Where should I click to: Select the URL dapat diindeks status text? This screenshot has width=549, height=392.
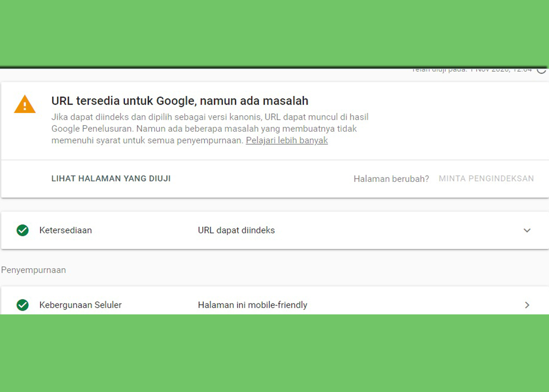click(x=236, y=230)
